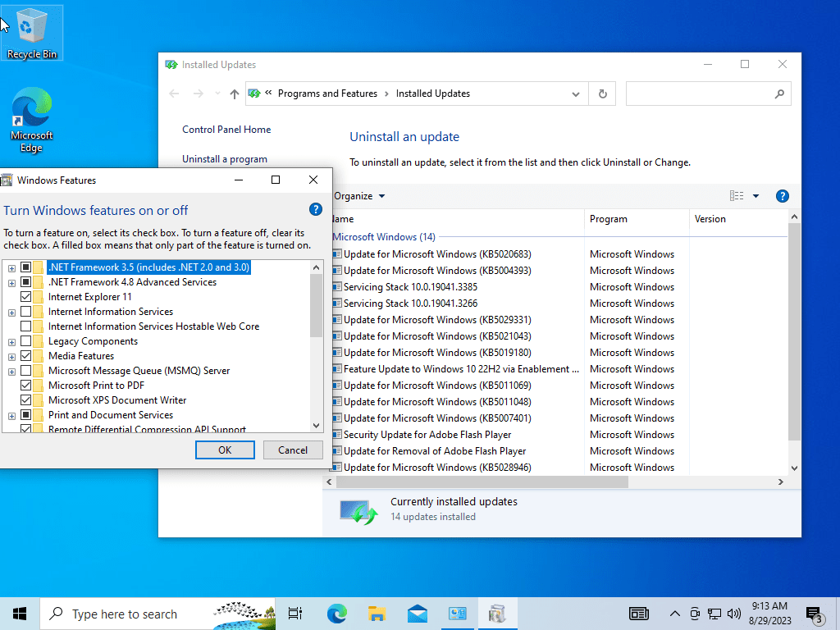The height and width of the screenshot is (630, 840).
Task: Open help in Installed Updates toolbar
Action: tap(782, 196)
